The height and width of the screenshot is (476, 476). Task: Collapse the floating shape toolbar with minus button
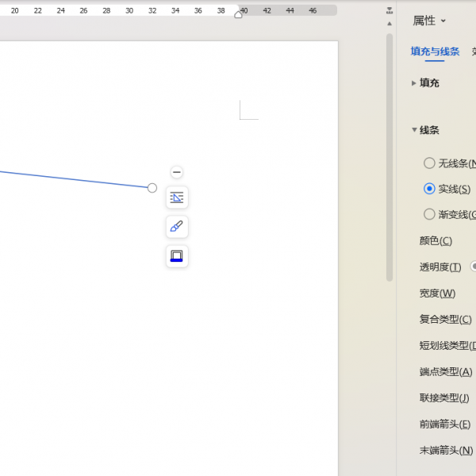coord(177,172)
